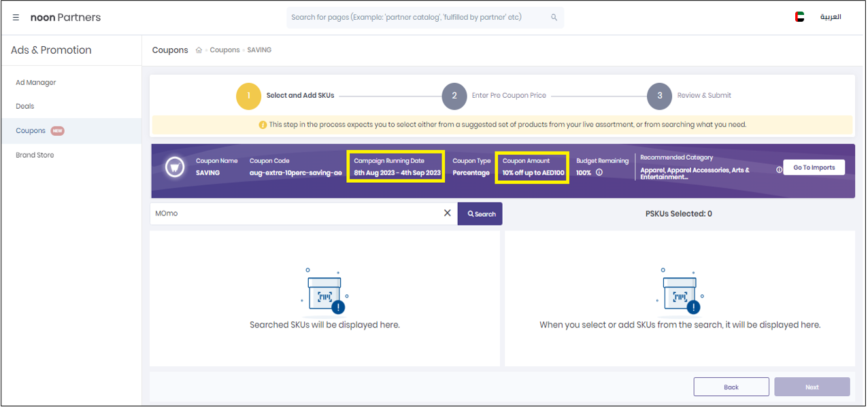Click the NEW badge next to Coupons
The width and height of the screenshot is (868, 407).
[57, 130]
